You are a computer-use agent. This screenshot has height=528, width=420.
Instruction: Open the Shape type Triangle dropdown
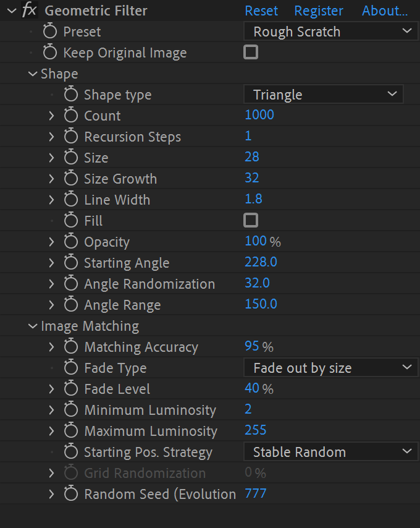tap(324, 94)
